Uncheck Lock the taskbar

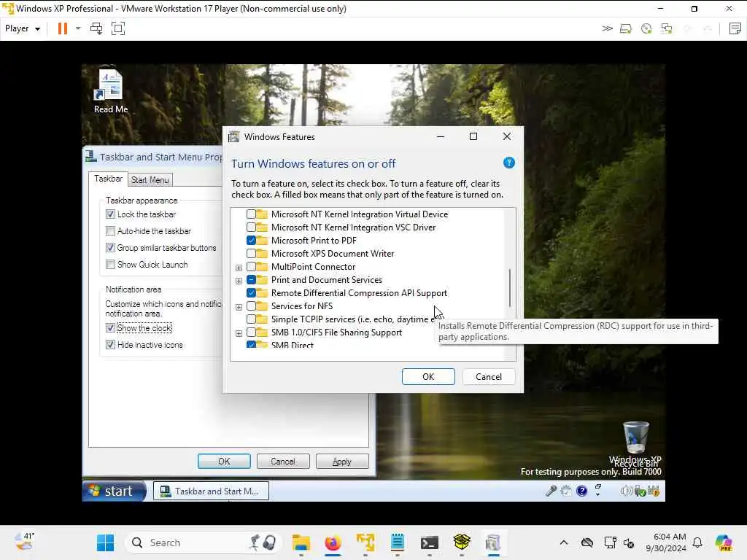(x=110, y=214)
